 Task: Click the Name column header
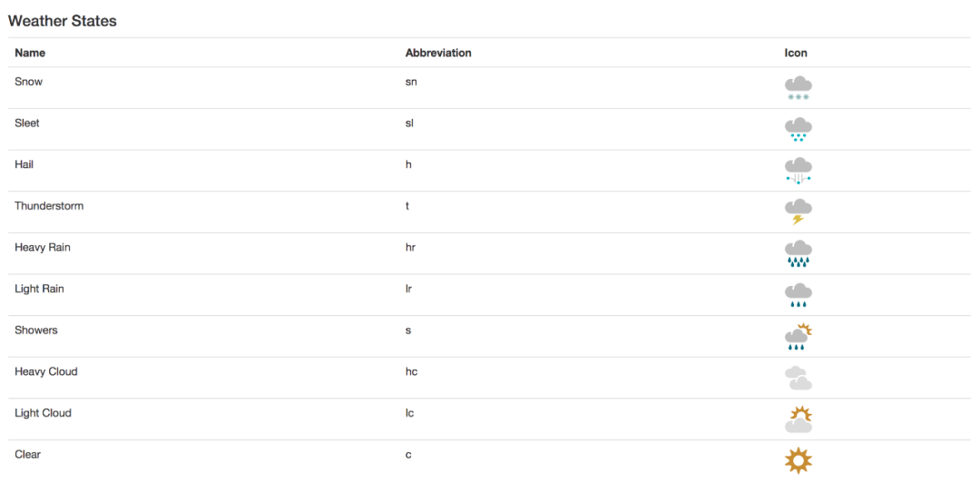[30, 54]
